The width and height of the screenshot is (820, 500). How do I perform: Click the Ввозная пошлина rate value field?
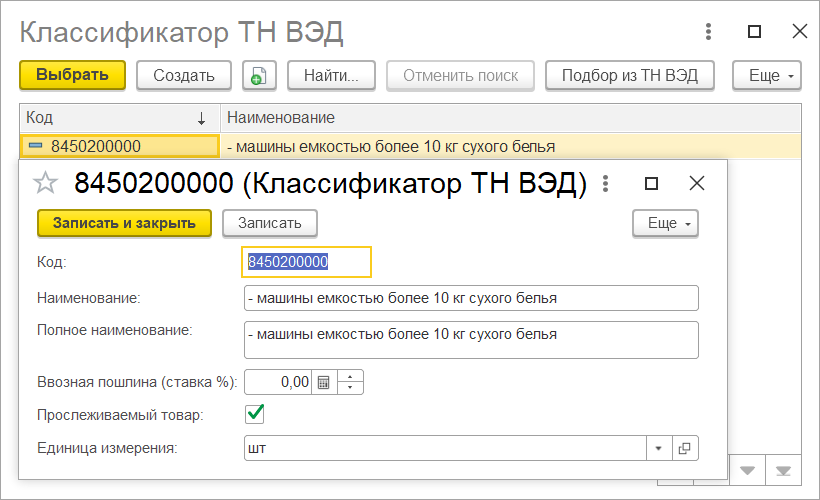(278, 382)
